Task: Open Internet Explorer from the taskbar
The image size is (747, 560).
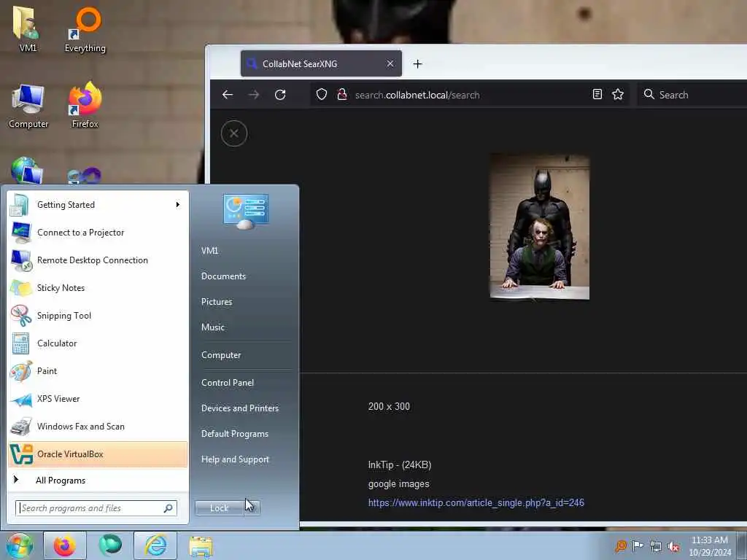Action: [155, 545]
